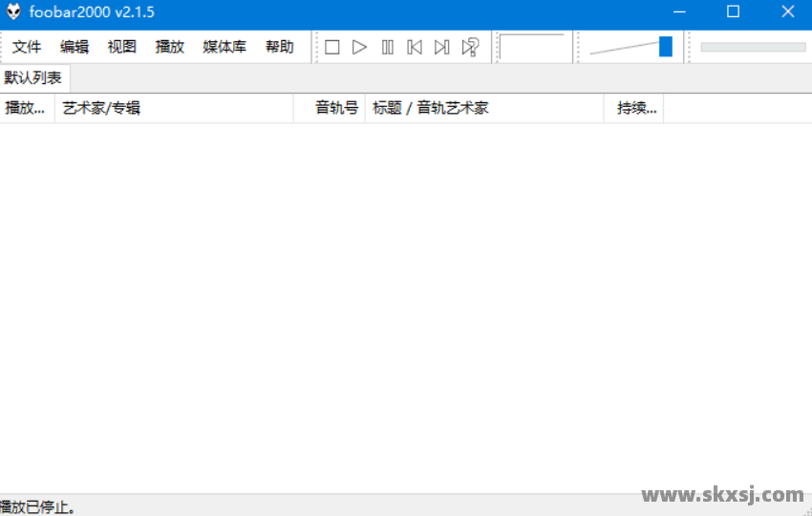
Task: Select the 默认列表 playlist tab
Action: [33, 78]
